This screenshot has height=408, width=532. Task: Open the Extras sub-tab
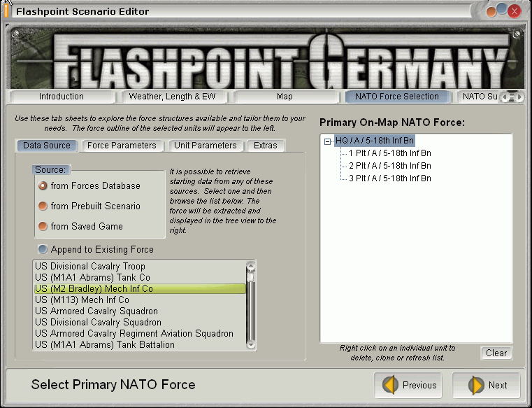coord(266,146)
